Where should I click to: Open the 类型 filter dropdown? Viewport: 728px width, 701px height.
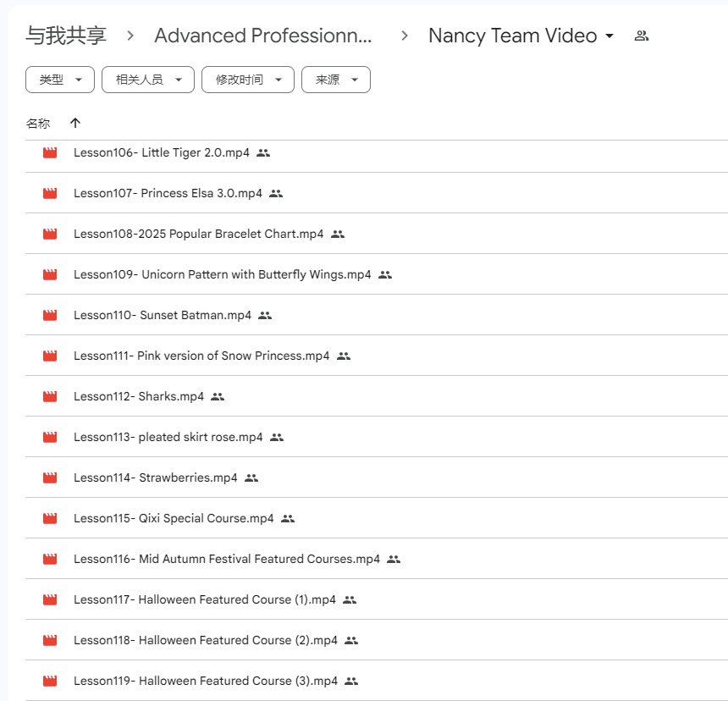point(60,80)
